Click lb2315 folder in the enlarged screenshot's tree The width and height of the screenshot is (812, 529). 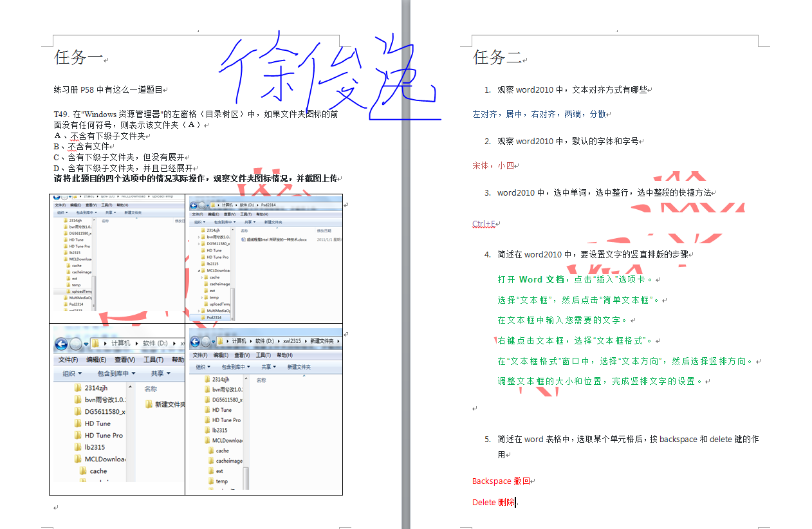tap(95, 447)
